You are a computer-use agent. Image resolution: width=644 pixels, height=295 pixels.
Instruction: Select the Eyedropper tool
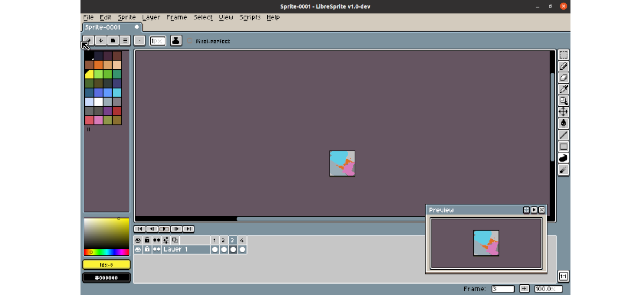563,89
